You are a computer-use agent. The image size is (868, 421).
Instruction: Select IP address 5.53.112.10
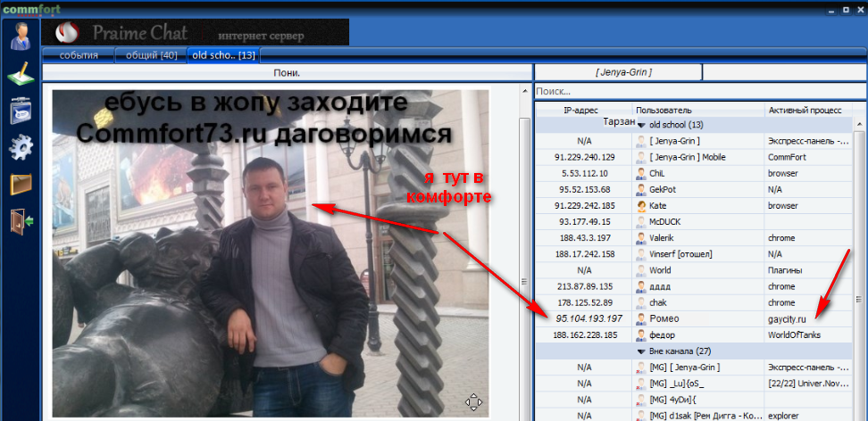[x=584, y=173]
